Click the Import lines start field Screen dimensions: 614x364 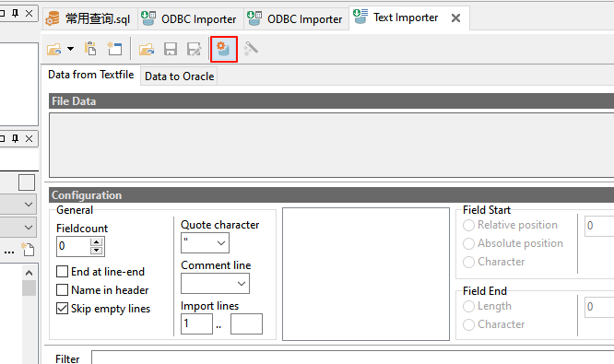click(x=196, y=323)
